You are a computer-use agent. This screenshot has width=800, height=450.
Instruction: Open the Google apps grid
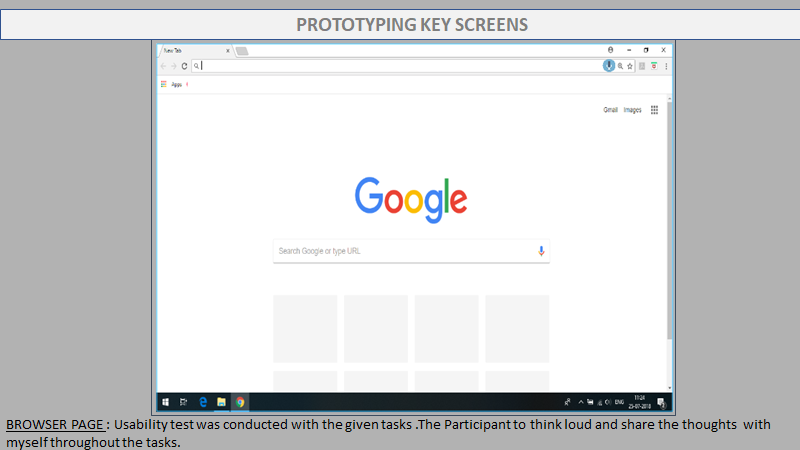click(654, 110)
